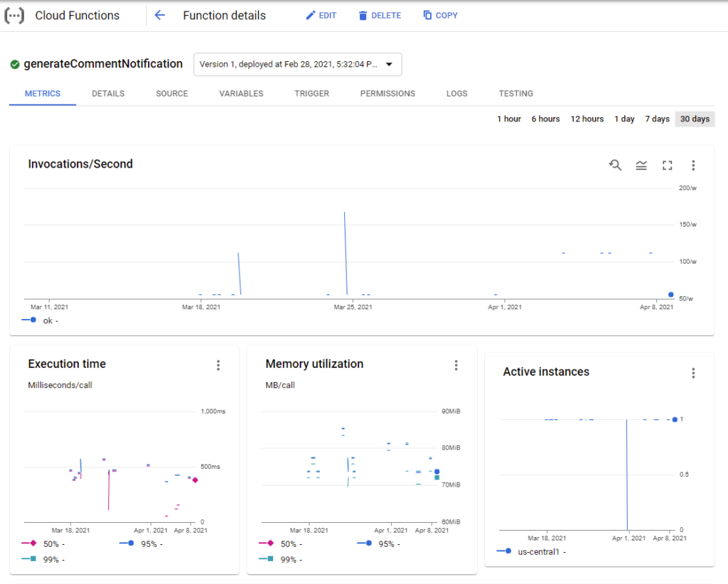This screenshot has width=728, height=584.
Task: Click the Function details heading
Action: pos(224,16)
